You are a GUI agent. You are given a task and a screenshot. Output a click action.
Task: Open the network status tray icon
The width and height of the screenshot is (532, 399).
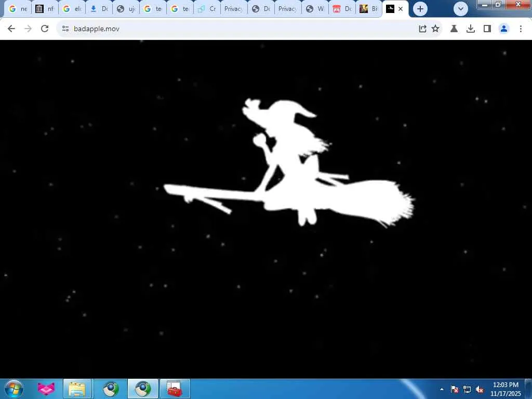[467, 389]
